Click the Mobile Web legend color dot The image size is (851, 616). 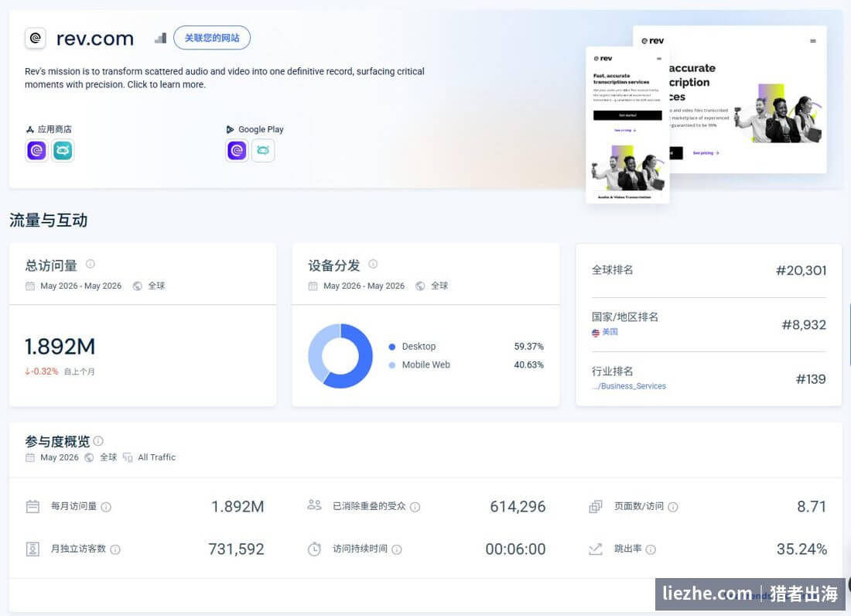(x=392, y=365)
